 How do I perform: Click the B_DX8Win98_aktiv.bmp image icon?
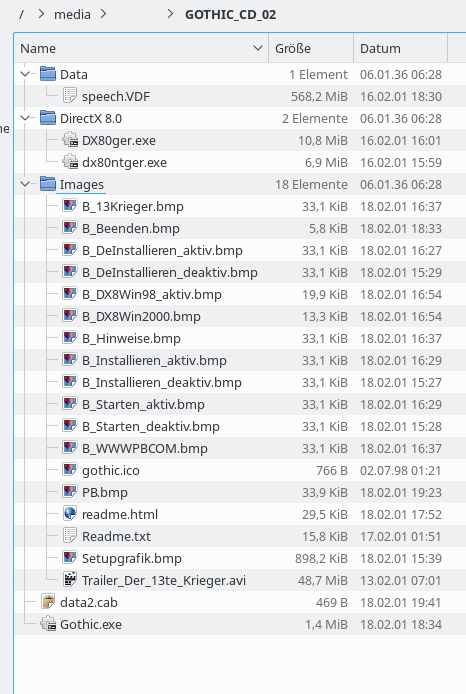click(69, 294)
